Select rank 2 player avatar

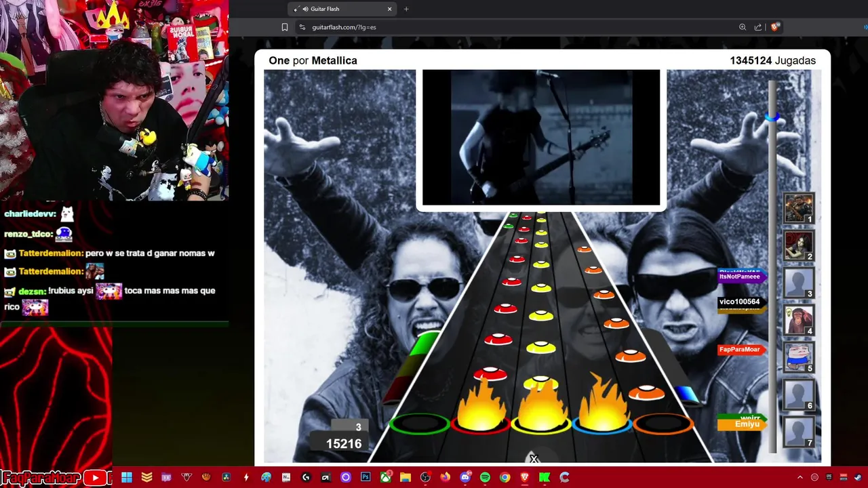(798, 245)
